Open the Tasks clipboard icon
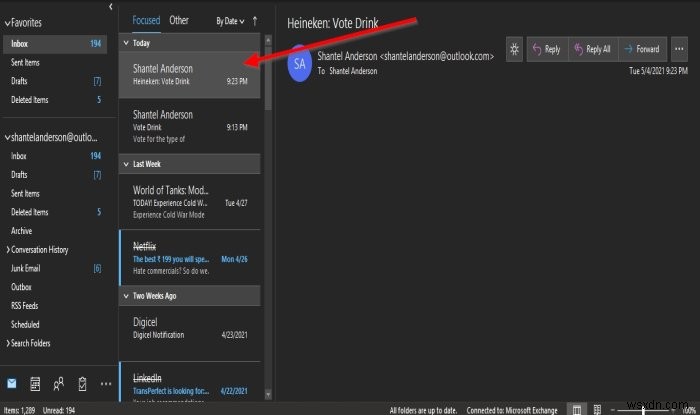This screenshot has height=415, width=700. tap(82, 384)
